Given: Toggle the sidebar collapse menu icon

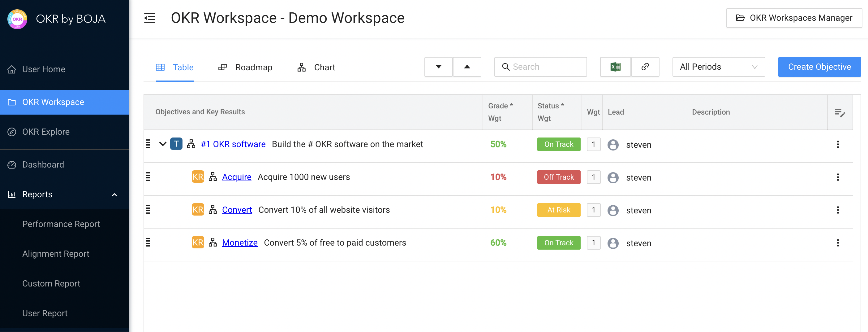Looking at the screenshot, I should coord(150,18).
